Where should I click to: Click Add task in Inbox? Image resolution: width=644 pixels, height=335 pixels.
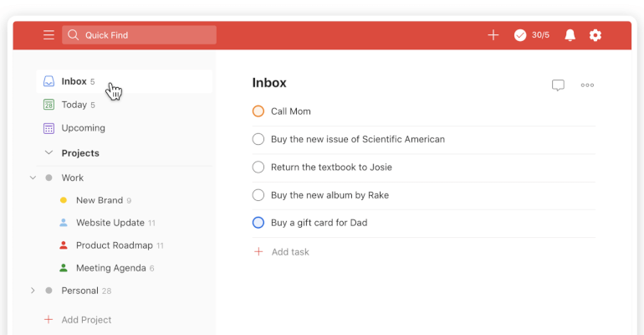290,252
